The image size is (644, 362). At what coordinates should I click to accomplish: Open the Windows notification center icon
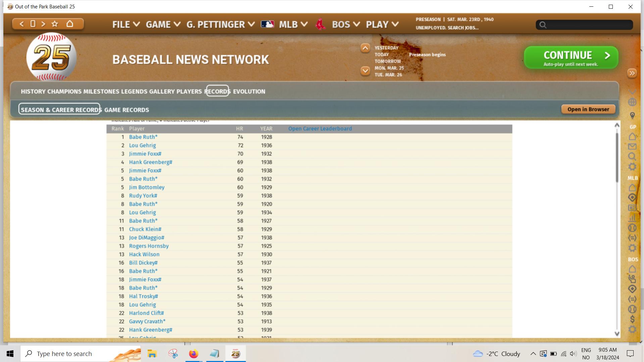pyautogui.click(x=630, y=354)
